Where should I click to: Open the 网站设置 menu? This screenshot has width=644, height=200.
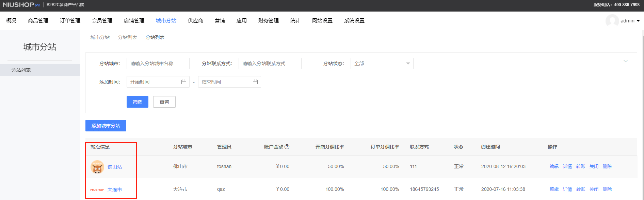click(x=322, y=21)
